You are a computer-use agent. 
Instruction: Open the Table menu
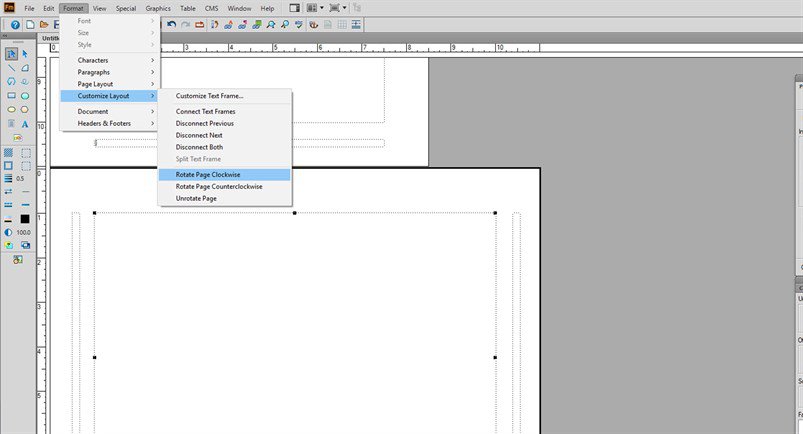click(x=187, y=8)
